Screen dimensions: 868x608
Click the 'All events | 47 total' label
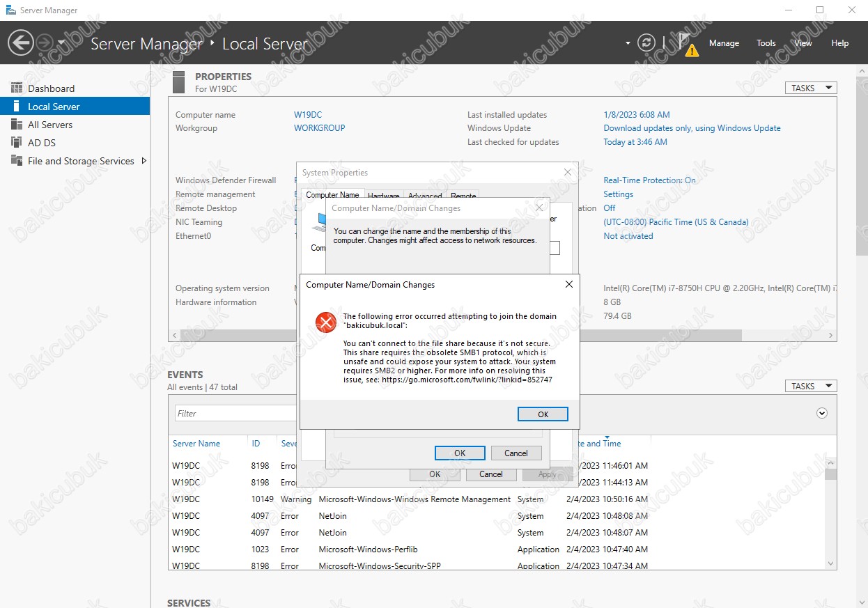202,387
